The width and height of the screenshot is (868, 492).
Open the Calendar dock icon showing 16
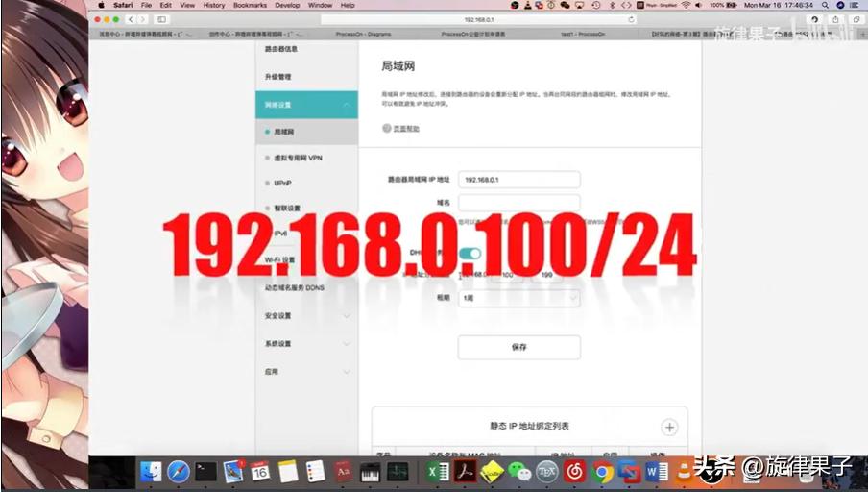click(x=260, y=472)
